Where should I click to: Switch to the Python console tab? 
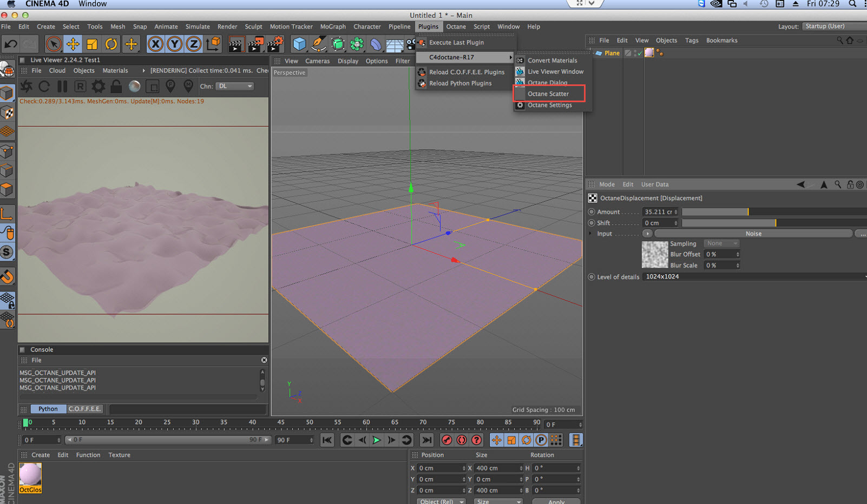[x=48, y=409]
